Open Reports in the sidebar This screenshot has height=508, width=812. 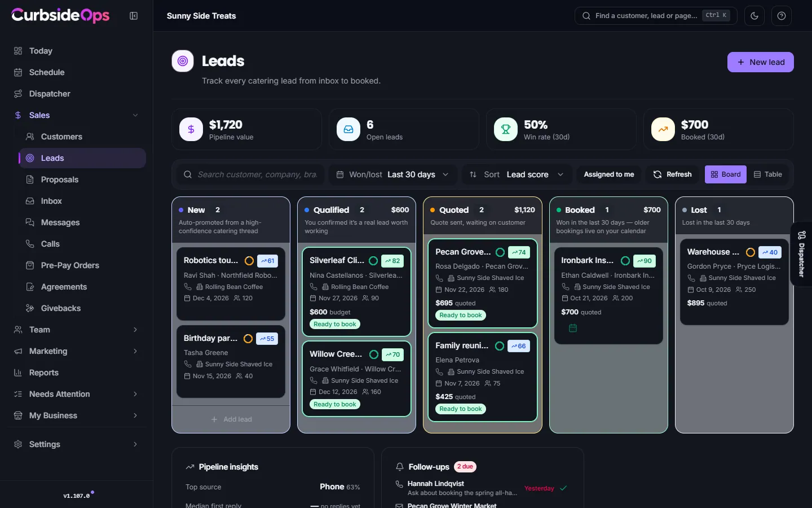click(x=77, y=373)
